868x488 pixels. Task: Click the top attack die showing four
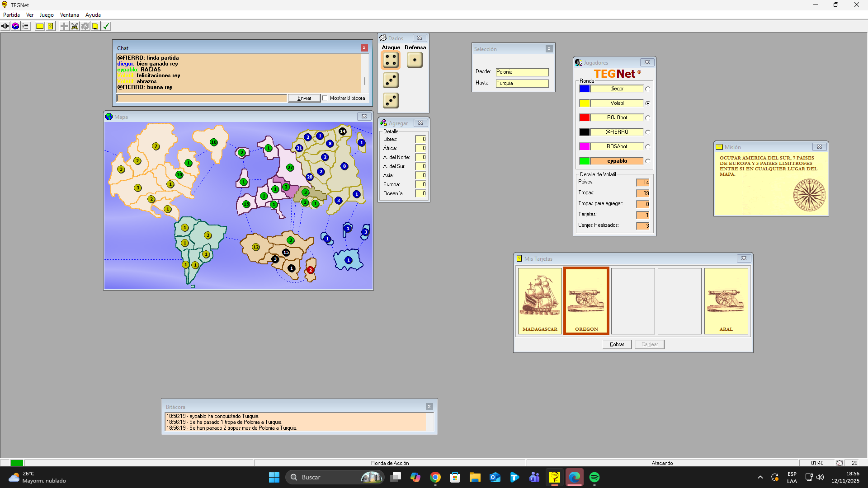coord(391,60)
